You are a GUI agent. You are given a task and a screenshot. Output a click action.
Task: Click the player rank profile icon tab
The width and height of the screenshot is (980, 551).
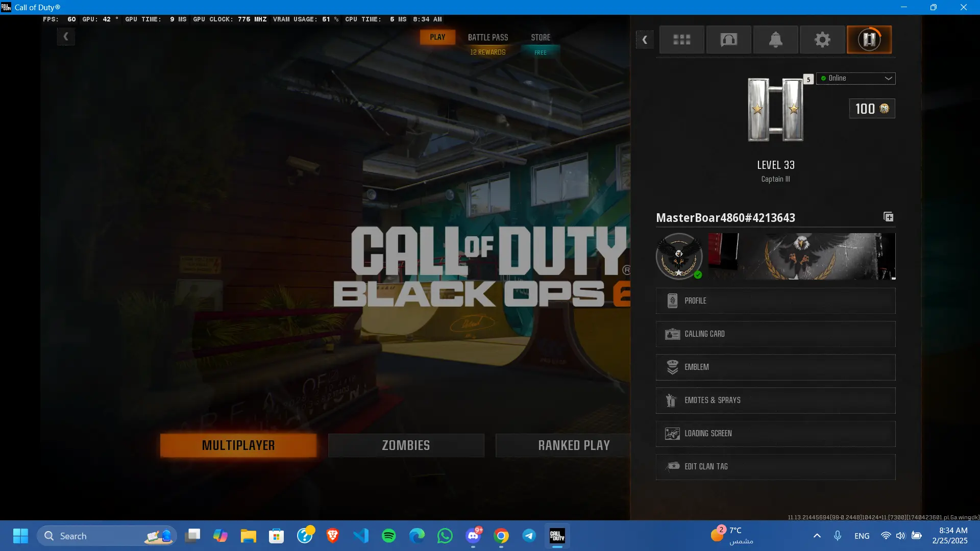tap(869, 39)
